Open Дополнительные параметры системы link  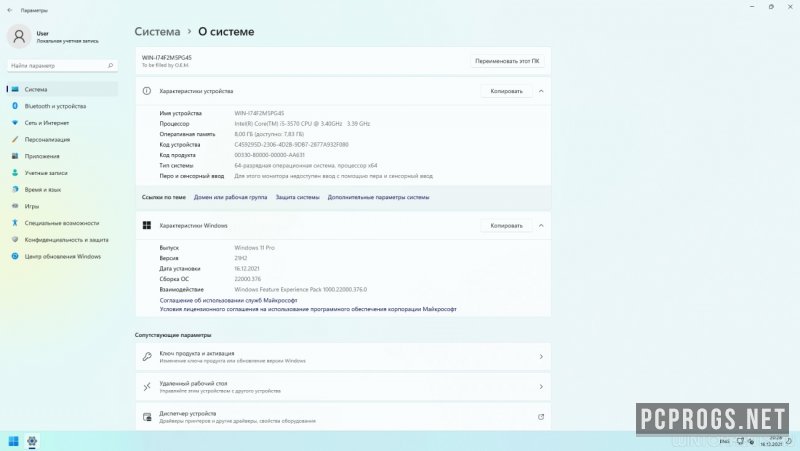(378, 197)
